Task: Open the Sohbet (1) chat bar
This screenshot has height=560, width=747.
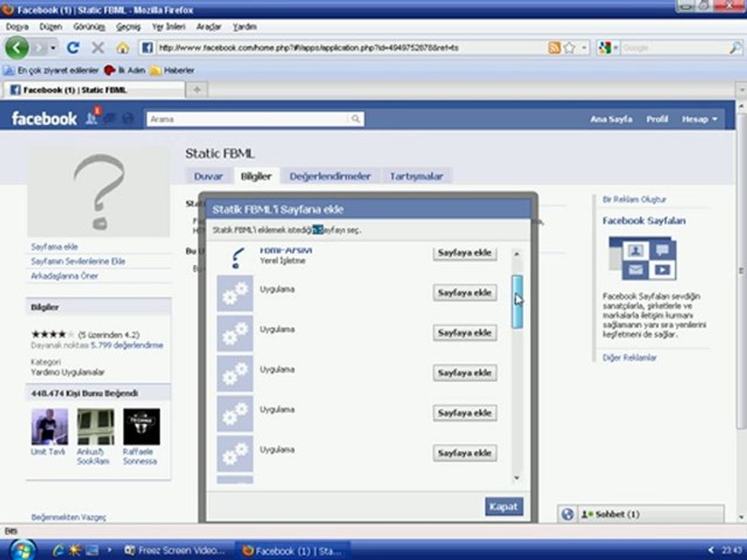Action: (x=651, y=514)
